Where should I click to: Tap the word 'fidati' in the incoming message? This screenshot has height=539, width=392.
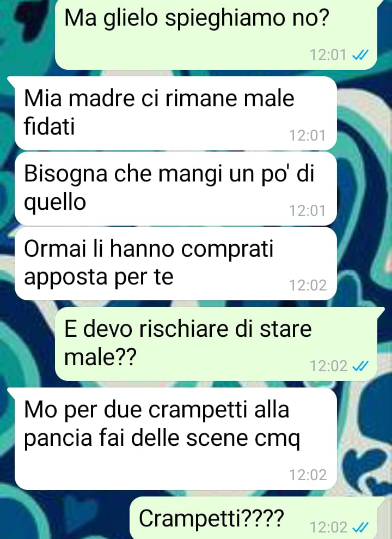[50, 126]
